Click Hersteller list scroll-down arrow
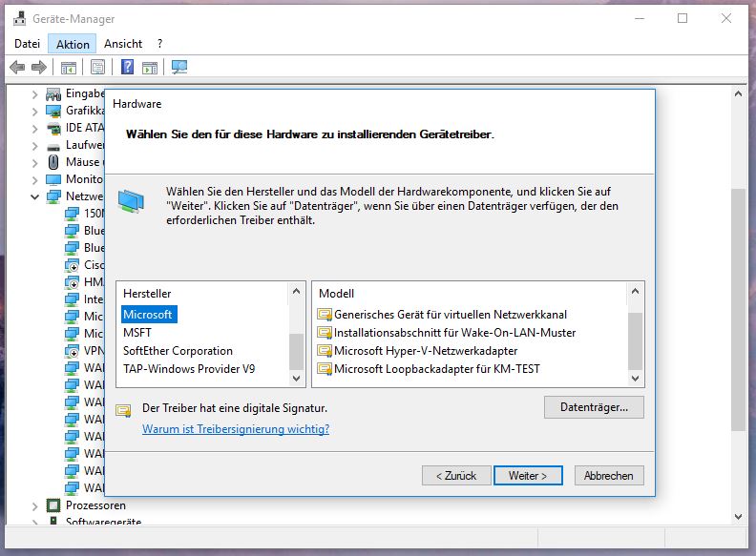 (297, 379)
